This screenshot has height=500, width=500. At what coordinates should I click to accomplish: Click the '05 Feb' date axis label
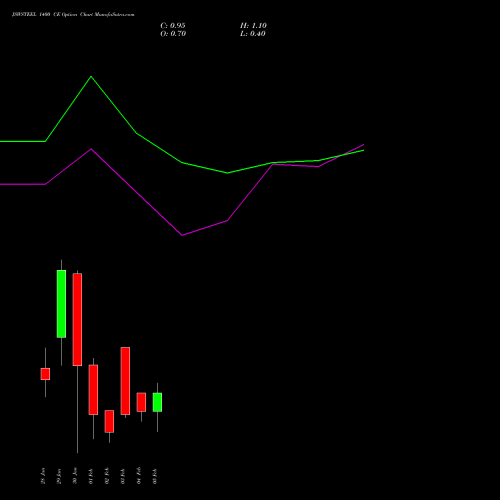click(155, 476)
